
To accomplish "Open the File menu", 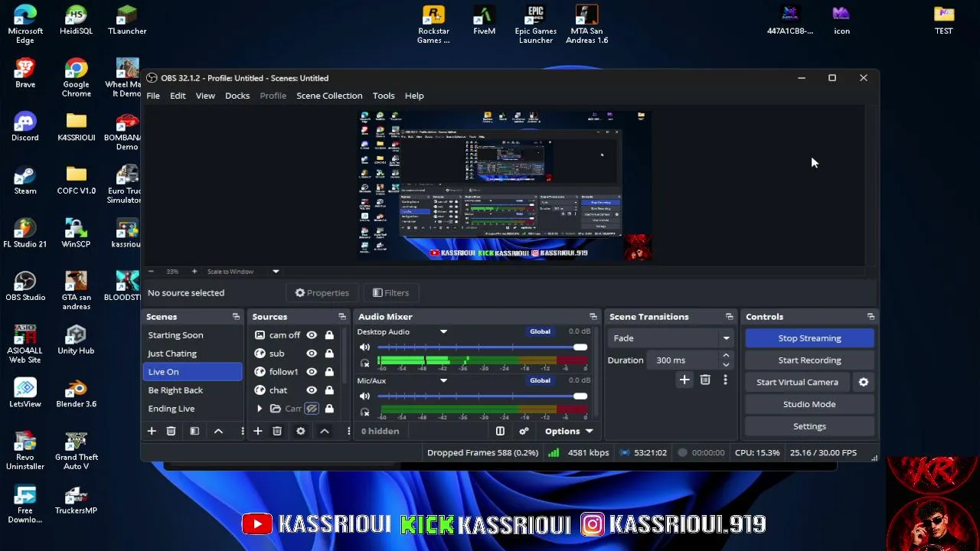I will pyautogui.click(x=153, y=96).
